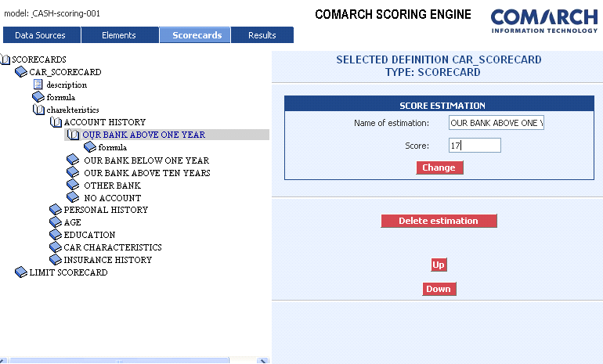The image size is (603, 364).
Task: Click the book icon beside OTHER BANK
Action: (73, 186)
